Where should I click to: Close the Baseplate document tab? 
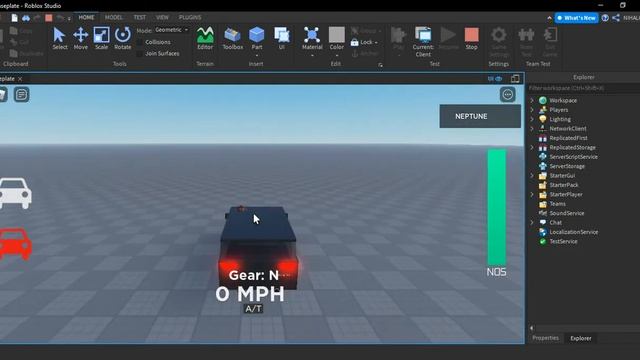[x=20, y=79]
